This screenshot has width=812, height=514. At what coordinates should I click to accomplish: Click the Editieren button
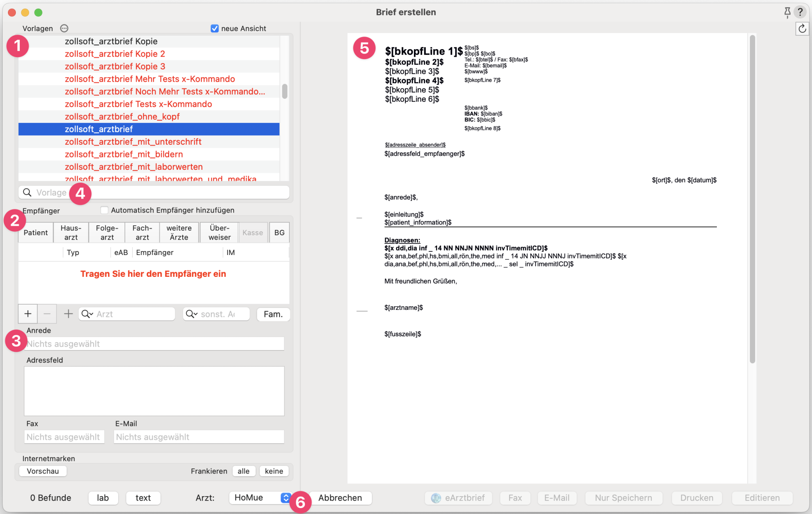762,498
